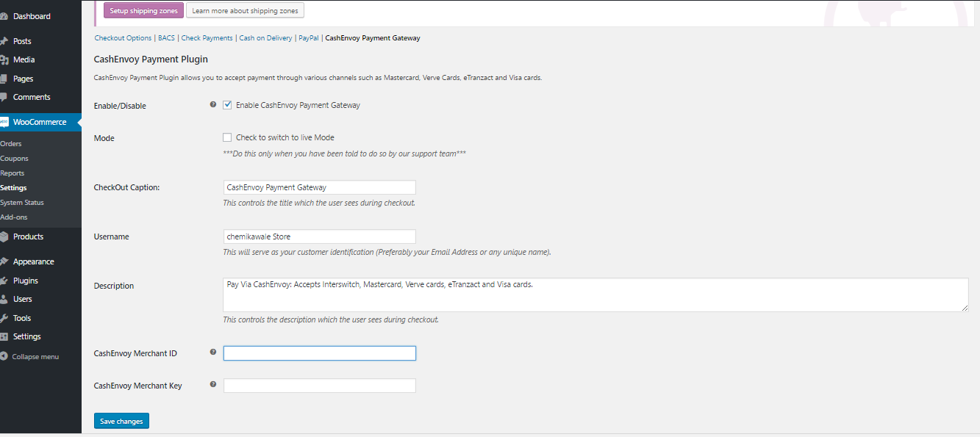The height and width of the screenshot is (437, 980).
Task: Open the PayPal settings link
Action: pyautogui.click(x=309, y=38)
